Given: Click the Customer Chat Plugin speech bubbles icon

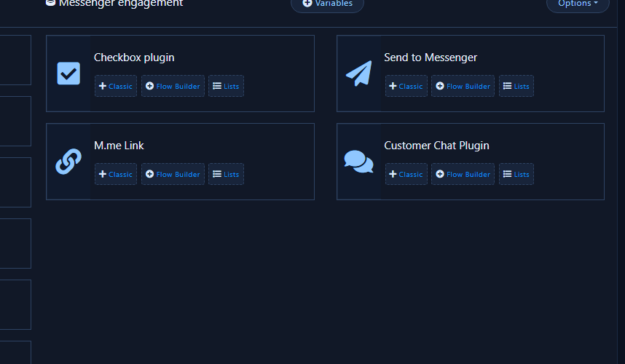Looking at the screenshot, I should (358, 162).
